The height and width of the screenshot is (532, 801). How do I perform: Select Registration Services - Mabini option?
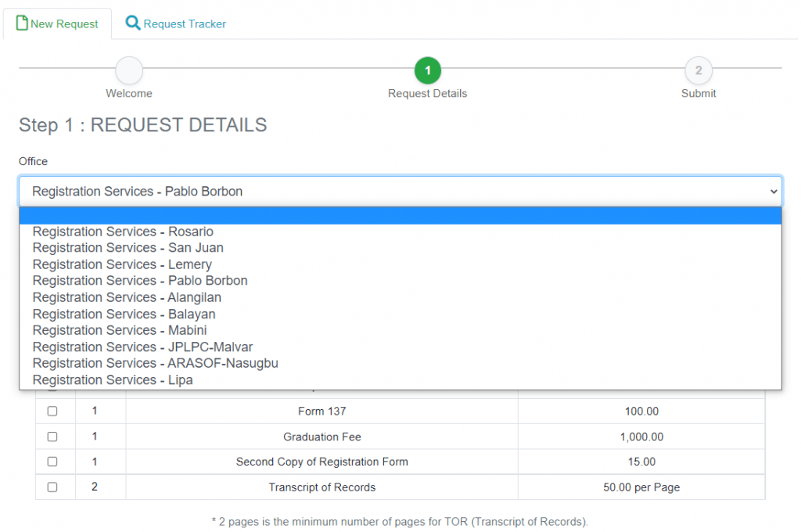click(x=119, y=330)
